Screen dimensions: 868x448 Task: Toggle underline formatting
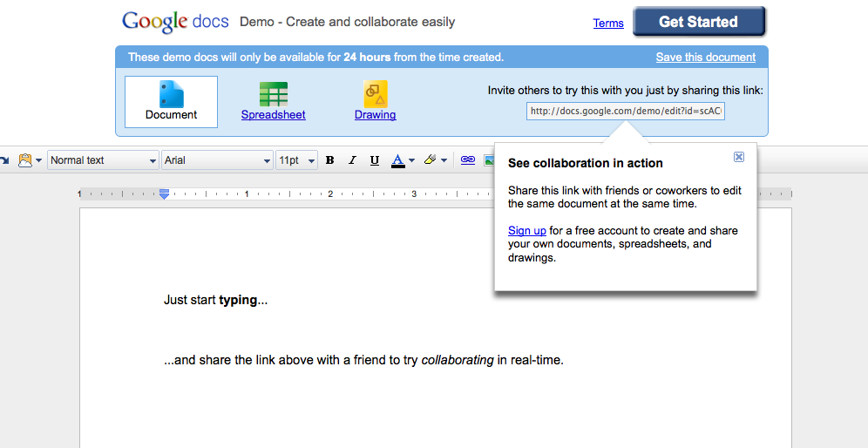375,160
